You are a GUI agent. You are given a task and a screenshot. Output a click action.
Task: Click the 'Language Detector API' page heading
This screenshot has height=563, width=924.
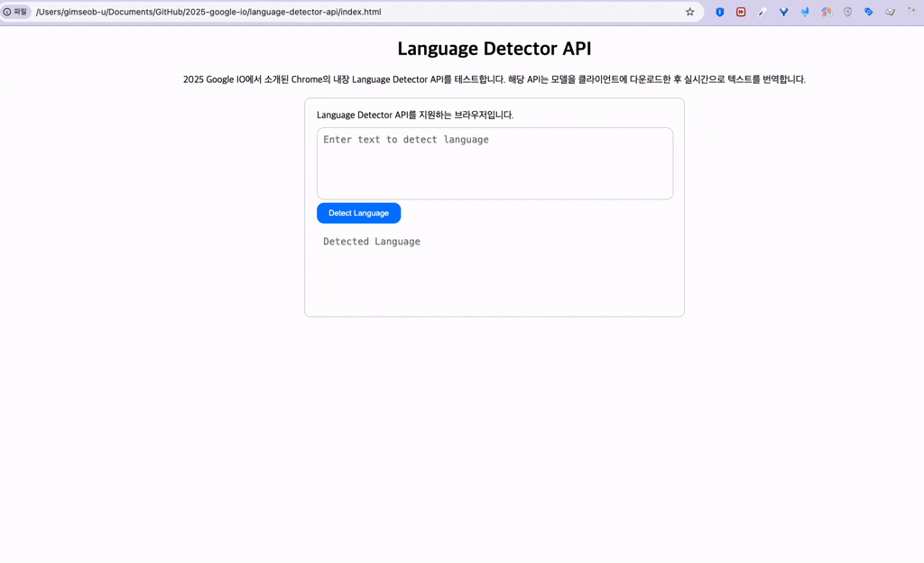pyautogui.click(x=494, y=49)
